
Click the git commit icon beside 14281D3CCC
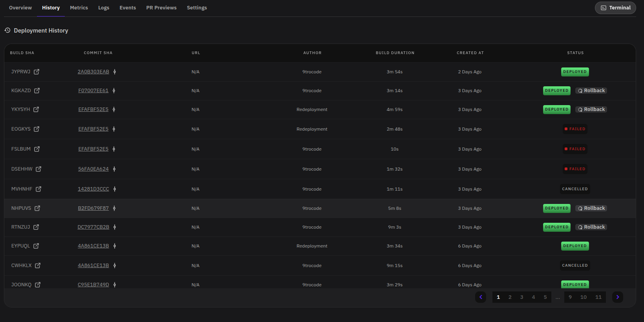pos(115,189)
